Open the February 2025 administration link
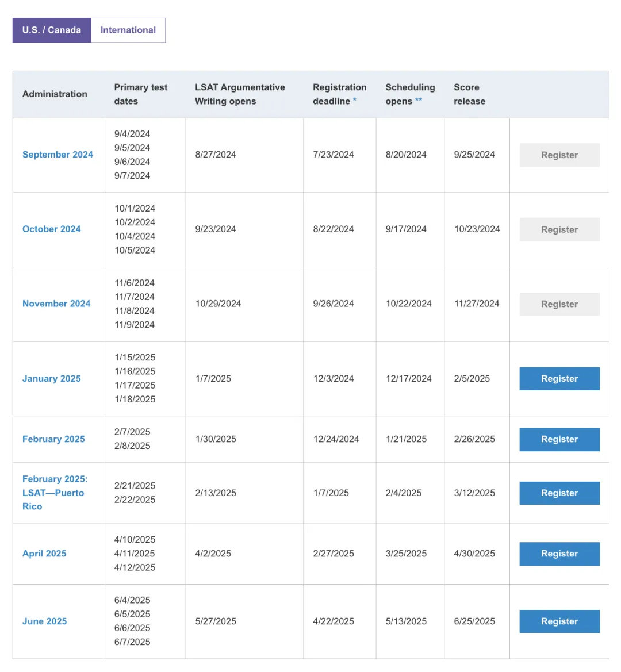The width and height of the screenshot is (621, 672). pos(53,439)
